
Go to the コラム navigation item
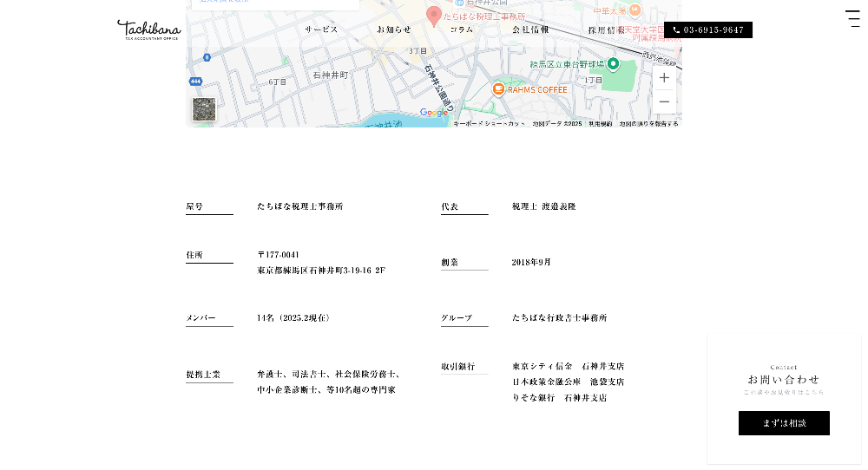click(462, 29)
